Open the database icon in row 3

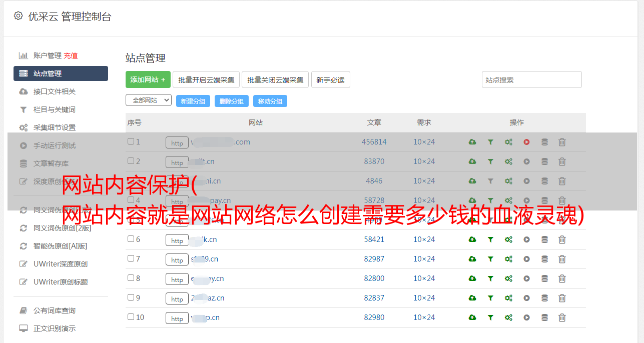(x=544, y=181)
